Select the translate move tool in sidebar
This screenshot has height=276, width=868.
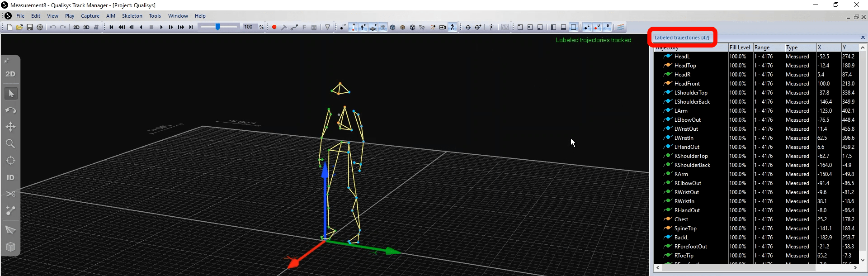[10, 127]
